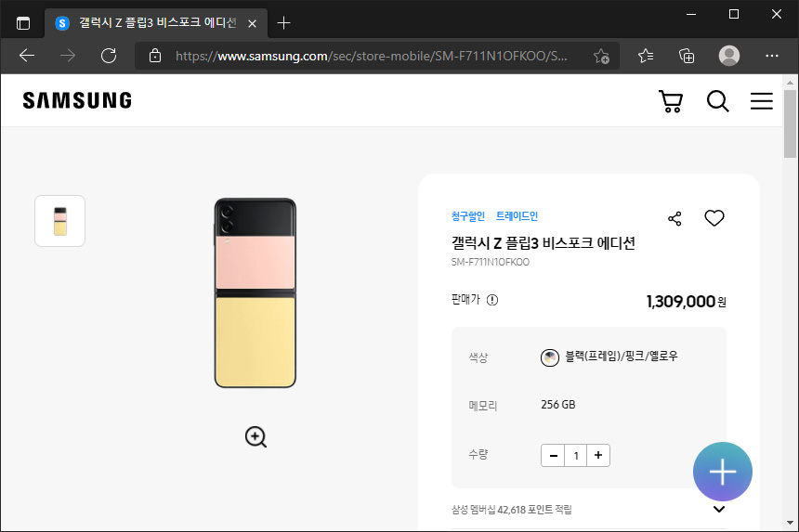Open the site search magnifier
This screenshot has height=532, width=799.
coord(717,101)
